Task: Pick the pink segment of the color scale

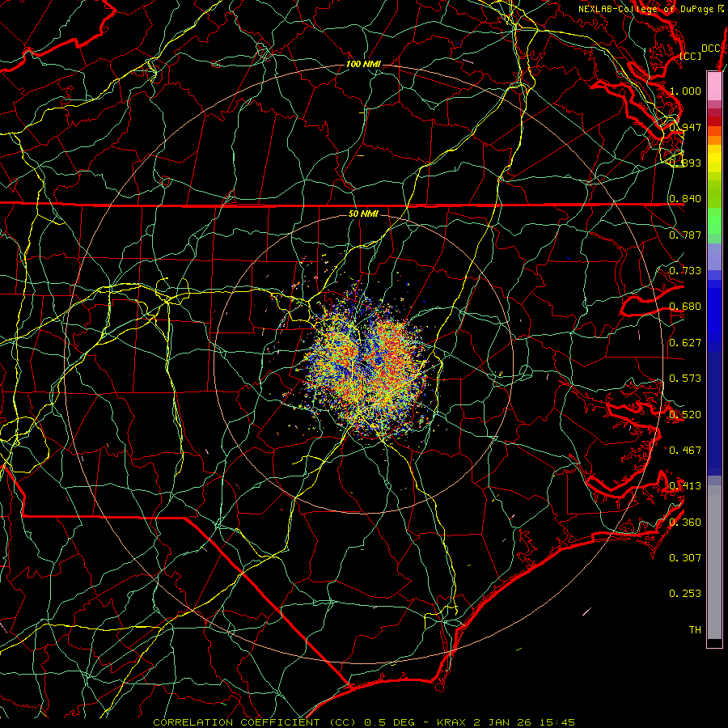Action: coord(714,86)
